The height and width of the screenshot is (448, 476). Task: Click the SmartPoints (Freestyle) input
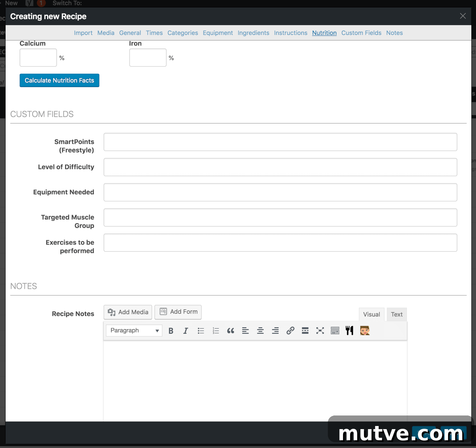click(x=280, y=142)
